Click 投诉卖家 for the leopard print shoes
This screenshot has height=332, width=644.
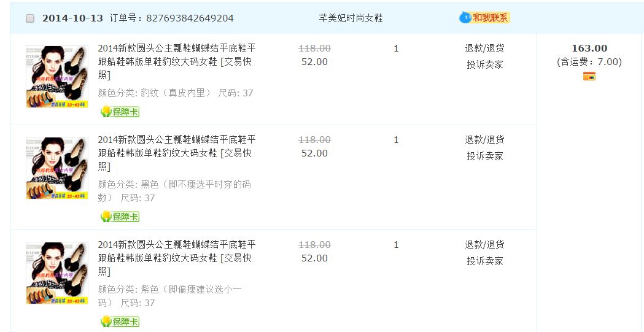[484, 64]
